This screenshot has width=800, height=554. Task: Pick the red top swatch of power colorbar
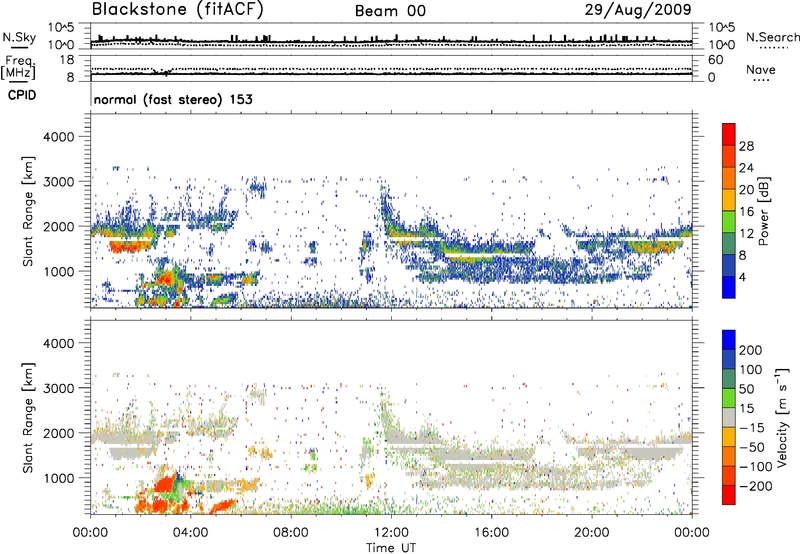point(729,135)
